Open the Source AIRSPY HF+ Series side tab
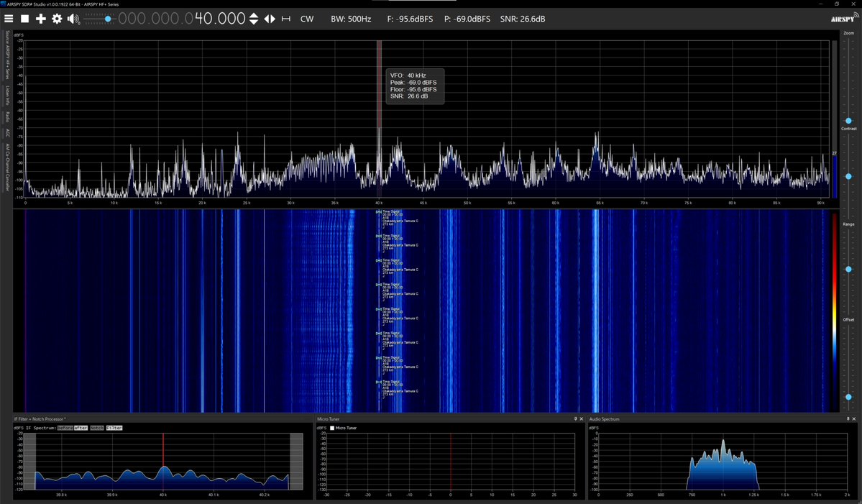This screenshot has width=862, height=504. (x=7, y=55)
